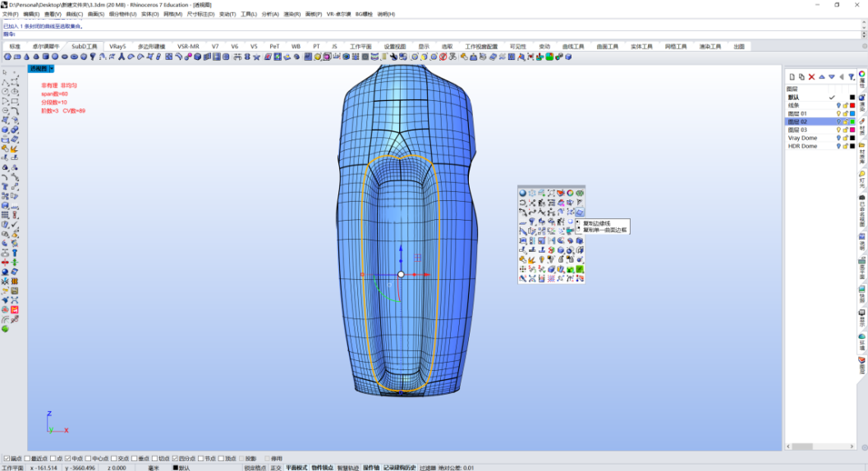
Task: Enable 最近点 object snap checkbox
Action: (x=27, y=459)
